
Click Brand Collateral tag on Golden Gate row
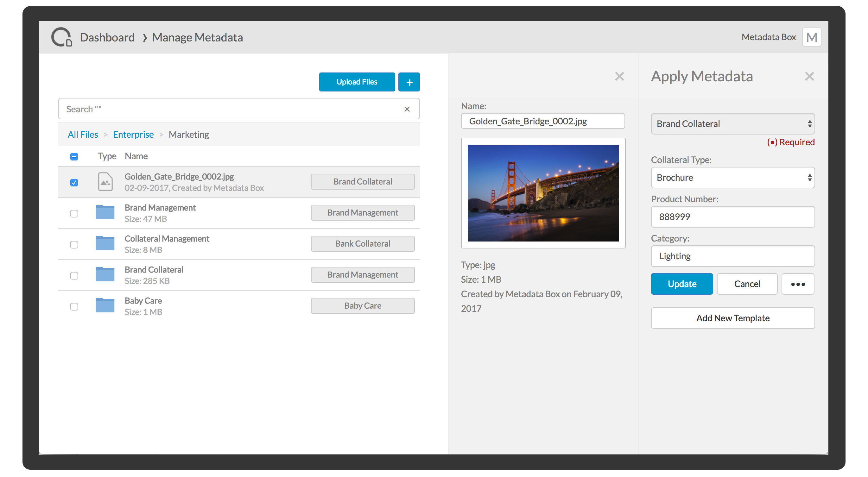(363, 182)
